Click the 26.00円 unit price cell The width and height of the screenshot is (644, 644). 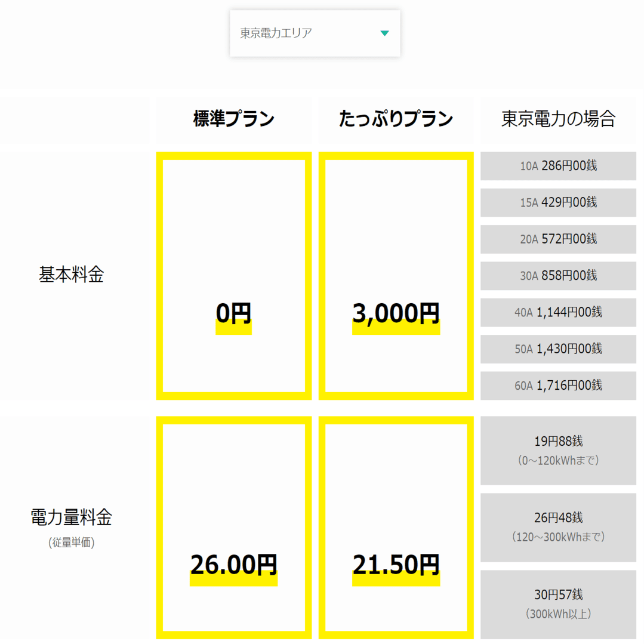233,566
